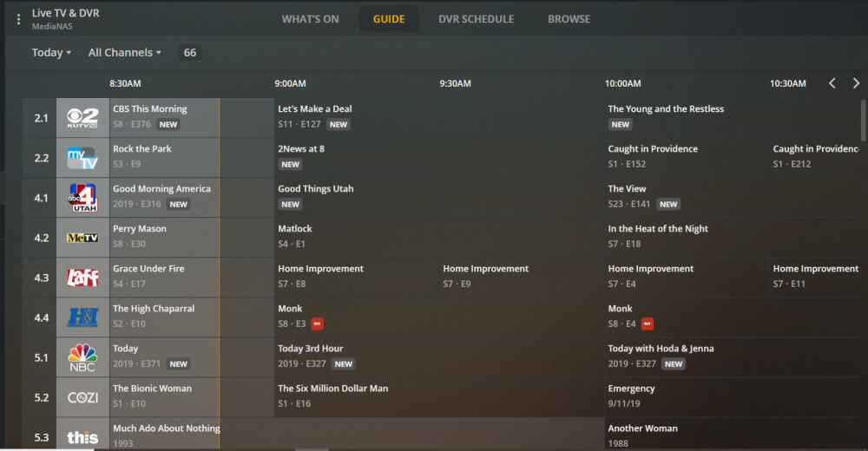Click channel number 4.3
This screenshot has width=868, height=451.
pos(41,278)
